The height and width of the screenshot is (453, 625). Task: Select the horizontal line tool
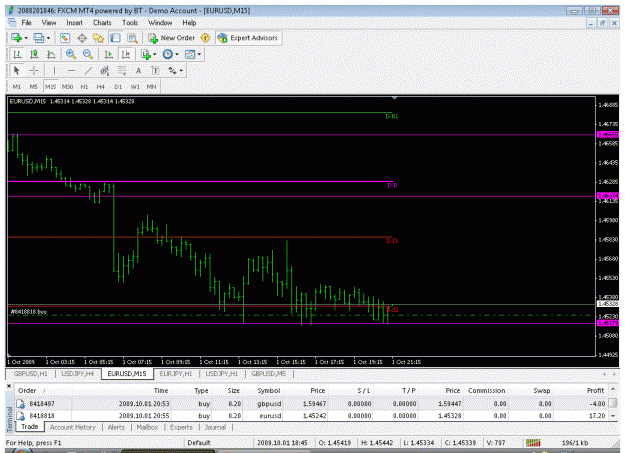pyautogui.click(x=71, y=71)
